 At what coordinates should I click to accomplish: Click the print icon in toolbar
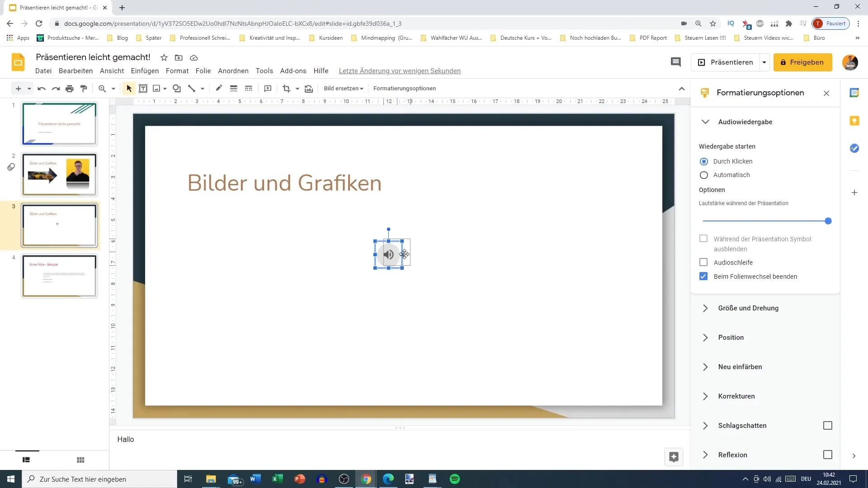pos(69,89)
